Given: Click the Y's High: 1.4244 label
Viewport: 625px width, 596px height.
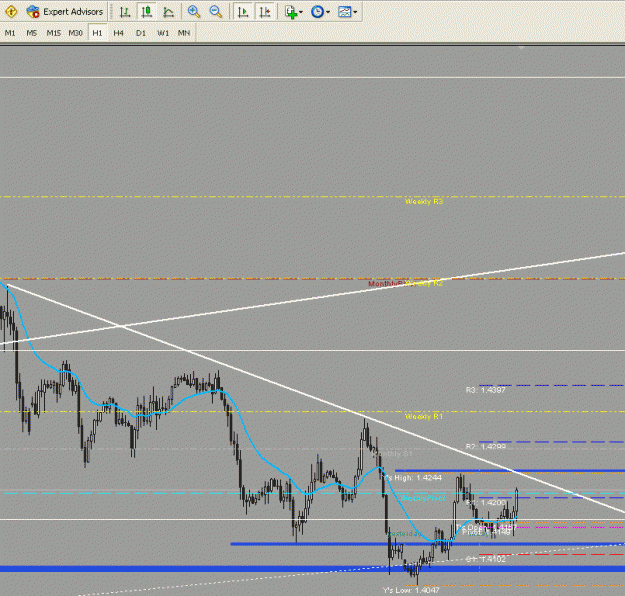Looking at the screenshot, I should (x=412, y=478).
